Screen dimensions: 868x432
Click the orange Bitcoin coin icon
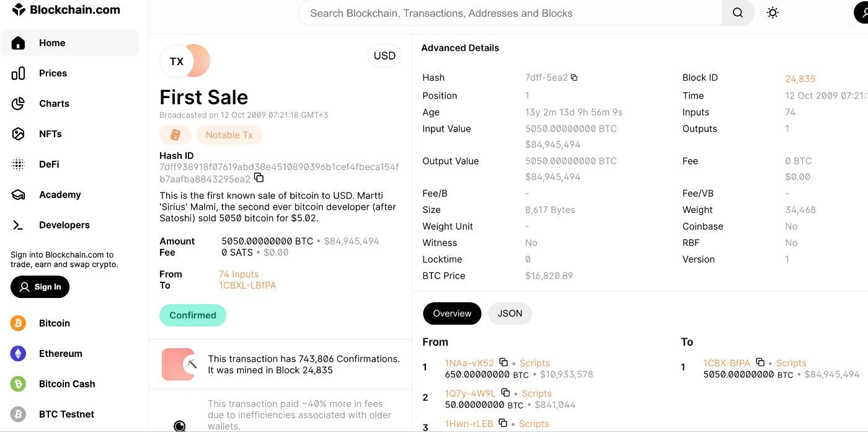coord(18,323)
